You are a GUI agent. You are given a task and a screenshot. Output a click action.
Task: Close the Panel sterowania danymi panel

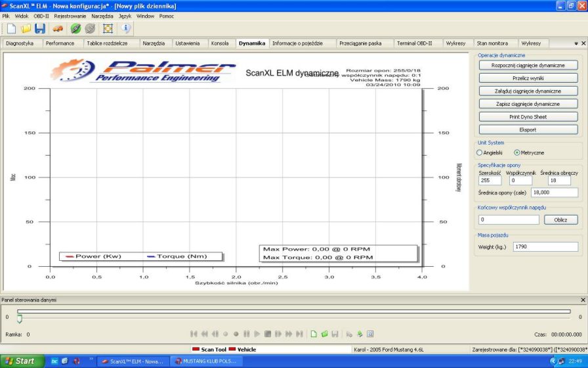click(x=583, y=300)
